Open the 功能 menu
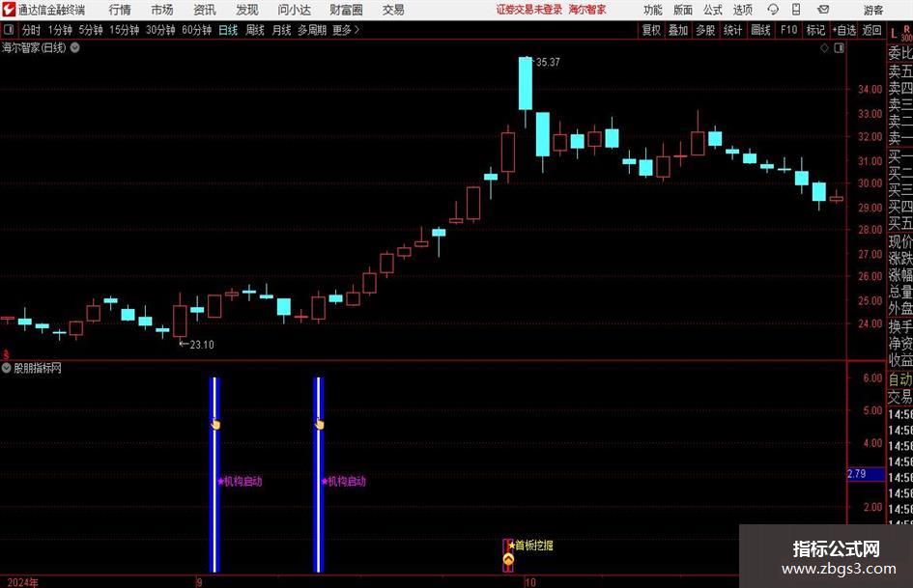 coord(653,10)
